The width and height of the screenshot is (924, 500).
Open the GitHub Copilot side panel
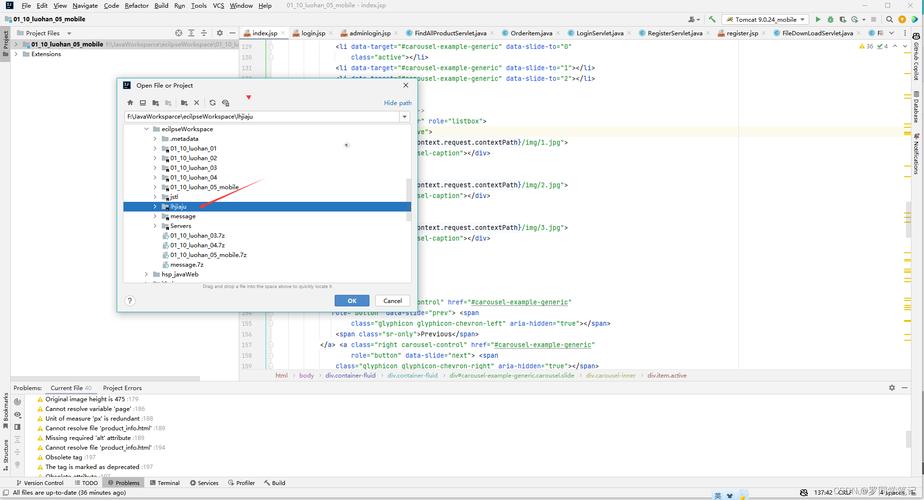pos(916,57)
